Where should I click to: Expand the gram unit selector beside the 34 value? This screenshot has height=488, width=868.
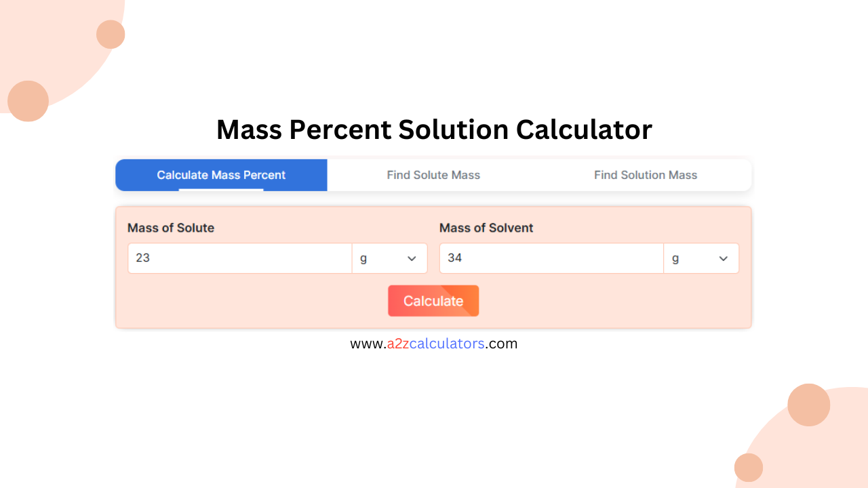pos(701,258)
